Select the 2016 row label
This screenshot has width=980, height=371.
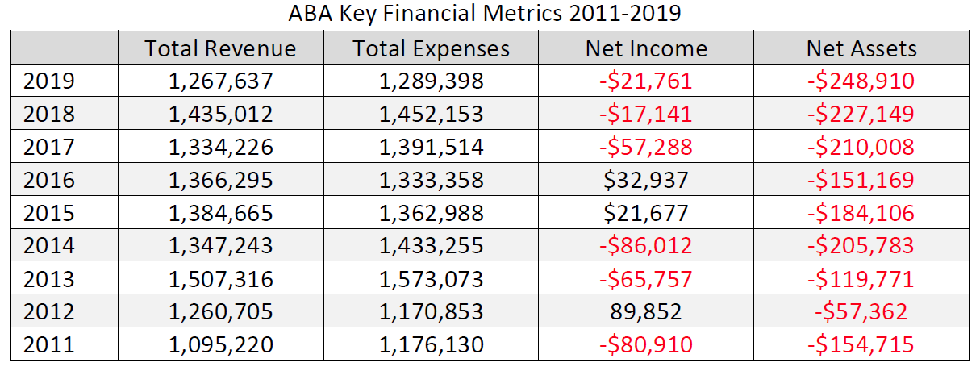click(48, 181)
